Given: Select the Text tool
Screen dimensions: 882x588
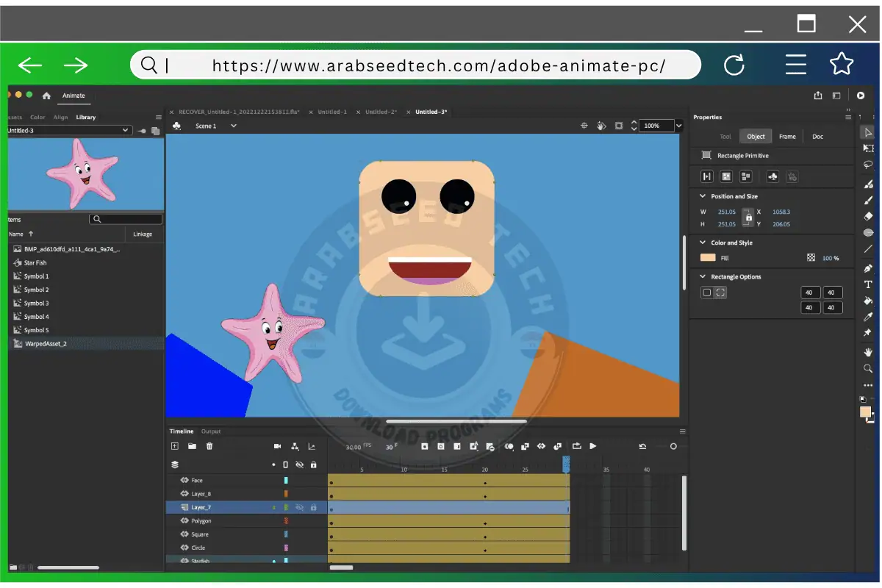Looking at the screenshot, I should 868,284.
